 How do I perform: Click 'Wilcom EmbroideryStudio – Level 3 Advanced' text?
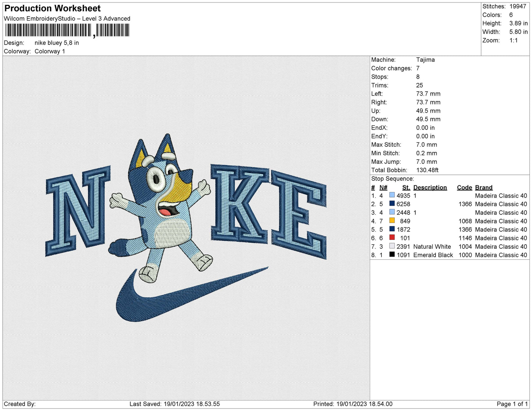coord(67,18)
